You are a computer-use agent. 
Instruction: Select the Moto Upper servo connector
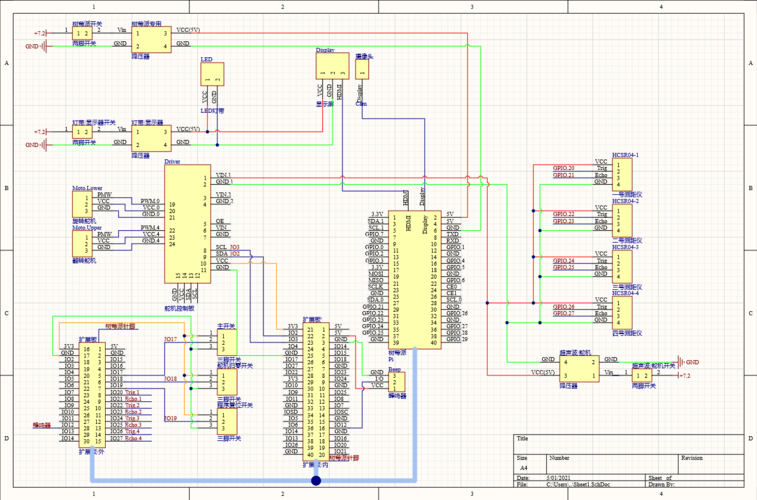point(83,244)
